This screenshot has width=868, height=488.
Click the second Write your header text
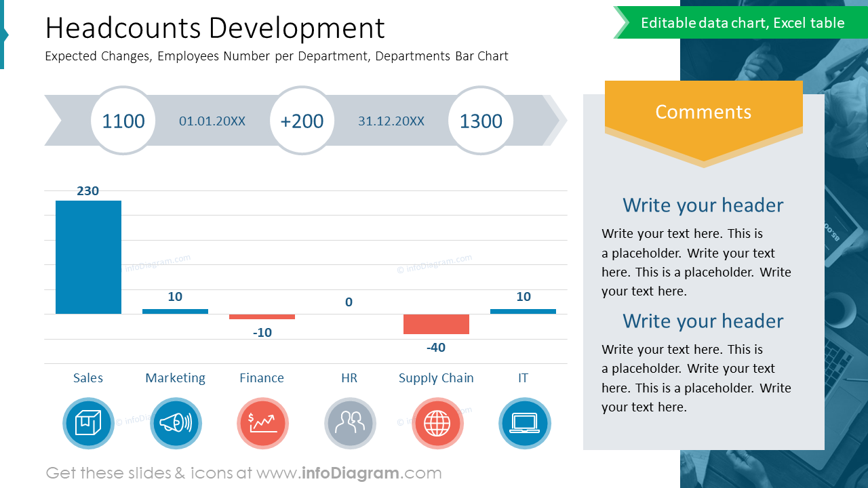tap(703, 321)
